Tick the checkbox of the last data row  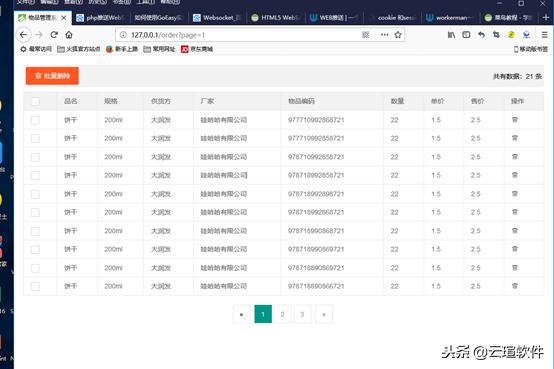(35, 286)
